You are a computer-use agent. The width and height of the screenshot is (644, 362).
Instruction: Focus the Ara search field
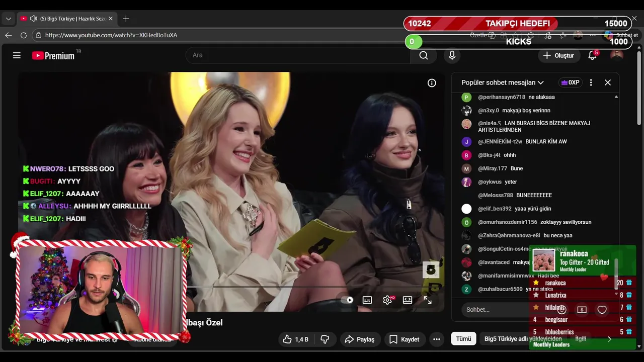point(298,55)
